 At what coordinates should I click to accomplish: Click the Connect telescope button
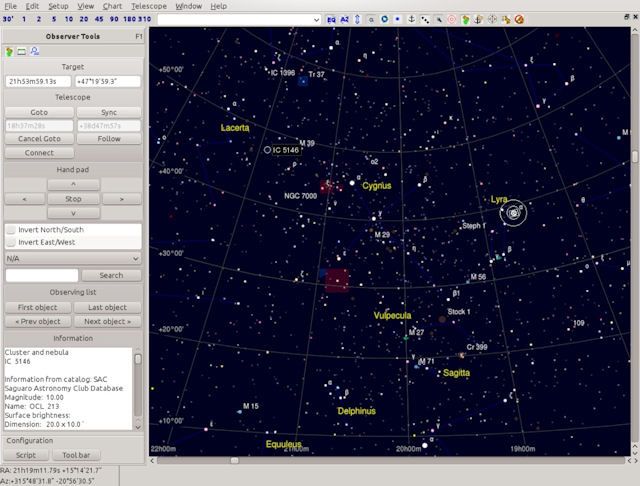pos(39,153)
